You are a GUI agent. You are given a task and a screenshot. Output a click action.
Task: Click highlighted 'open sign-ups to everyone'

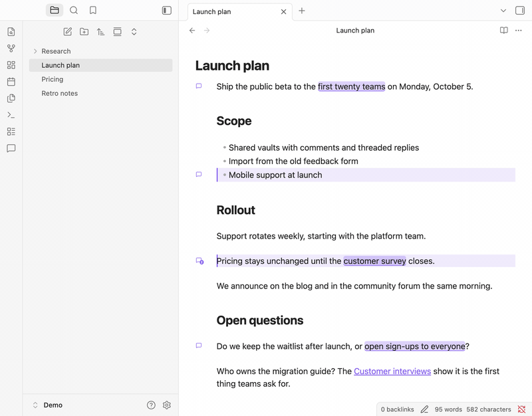pos(414,346)
